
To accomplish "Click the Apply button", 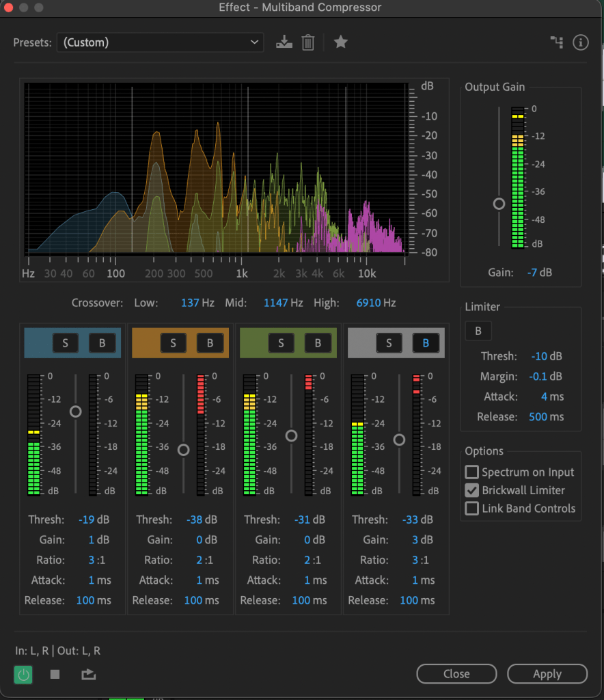I will point(547,674).
